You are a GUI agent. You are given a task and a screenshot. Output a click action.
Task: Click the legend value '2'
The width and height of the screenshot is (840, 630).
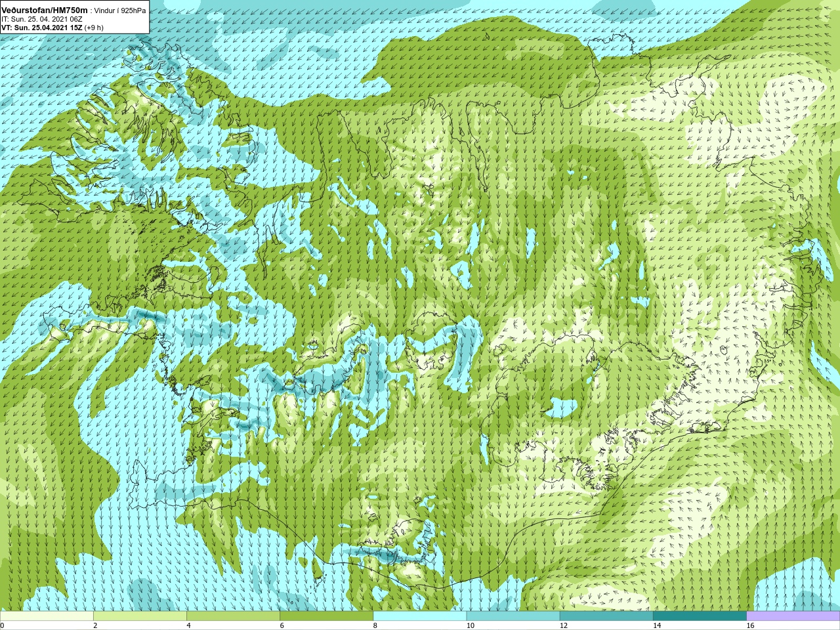(96, 625)
